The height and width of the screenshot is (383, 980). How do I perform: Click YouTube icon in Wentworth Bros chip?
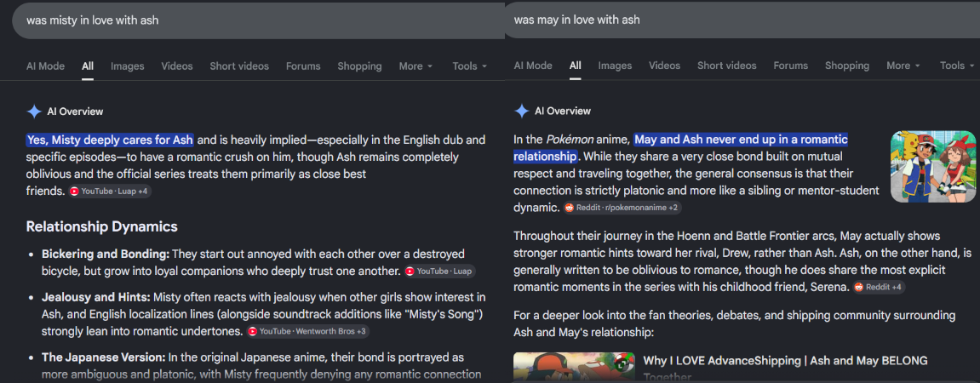253,331
